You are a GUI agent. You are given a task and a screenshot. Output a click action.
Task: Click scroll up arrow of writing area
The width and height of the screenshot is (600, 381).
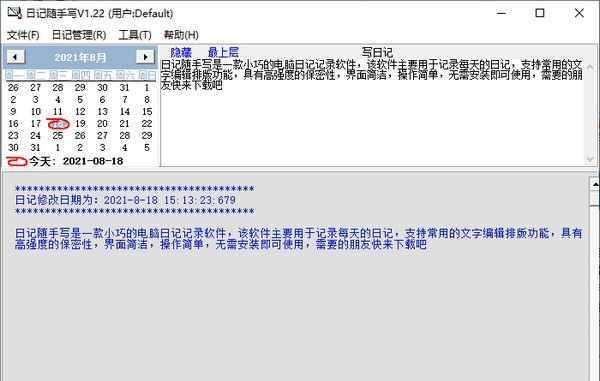coord(590,67)
